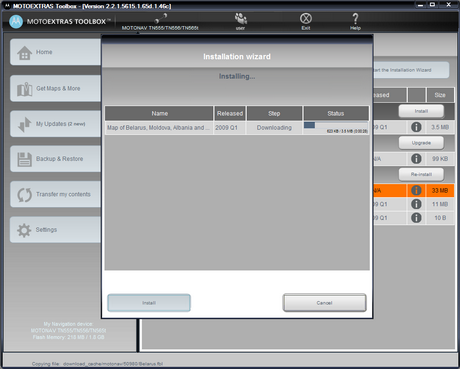Select the Name column header
Screen dimensions: 460x369
point(159,113)
